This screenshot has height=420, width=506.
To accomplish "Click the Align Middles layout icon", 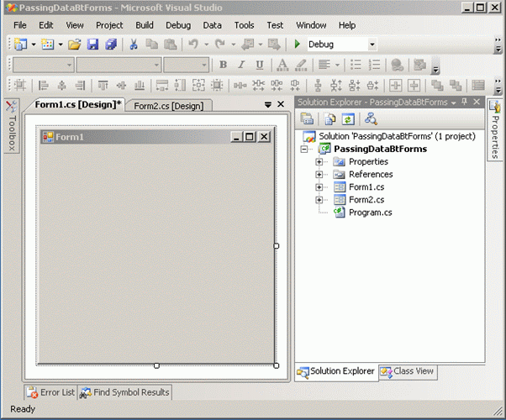I will point(121,85).
